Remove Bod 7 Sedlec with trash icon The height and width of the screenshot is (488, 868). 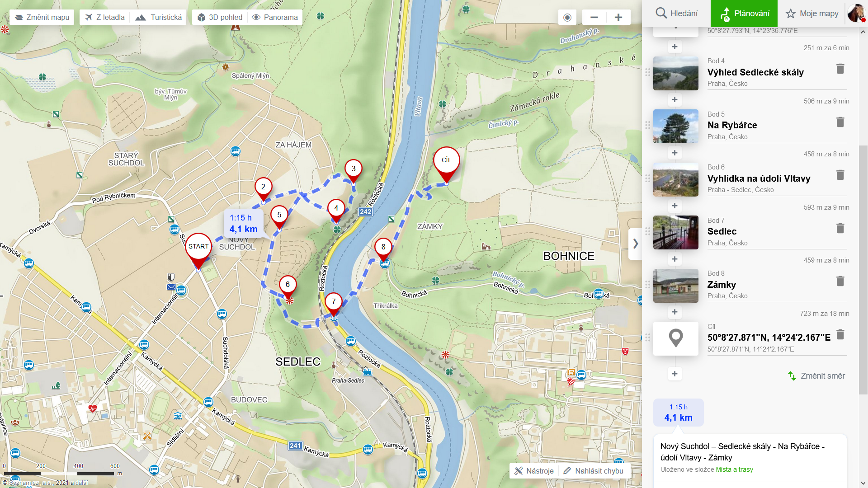840,228
